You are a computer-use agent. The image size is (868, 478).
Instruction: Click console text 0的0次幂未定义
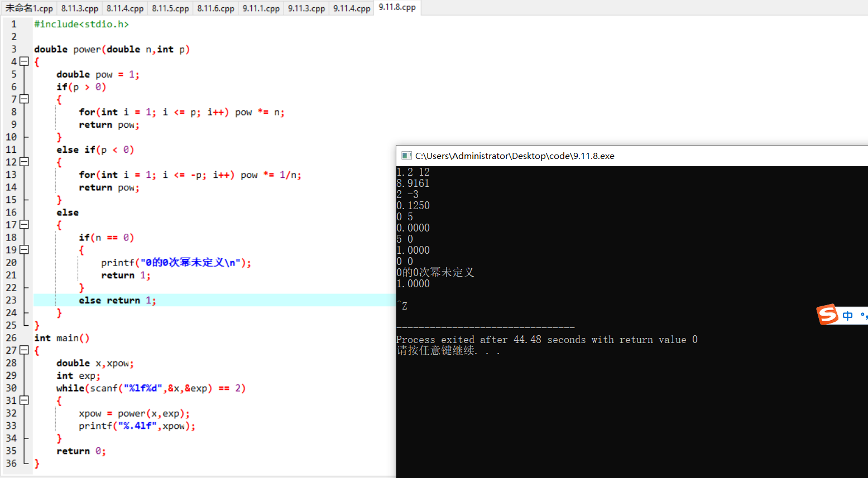pos(435,273)
